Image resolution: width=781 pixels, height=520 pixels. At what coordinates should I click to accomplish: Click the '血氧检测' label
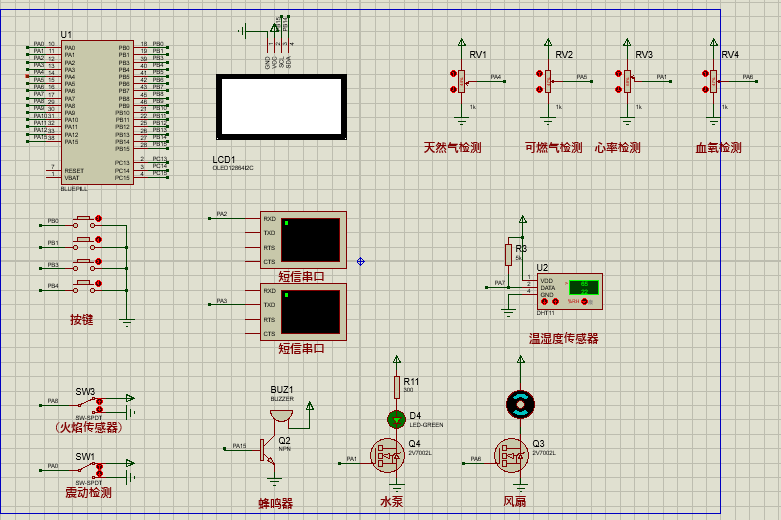point(718,147)
